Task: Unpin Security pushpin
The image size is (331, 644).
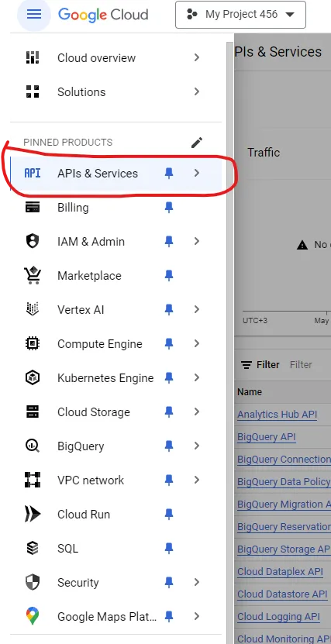Action: pos(169,583)
